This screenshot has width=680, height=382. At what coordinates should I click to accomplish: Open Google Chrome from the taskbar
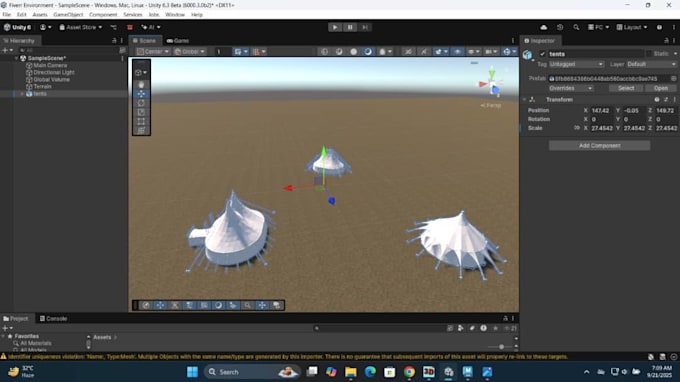(x=409, y=372)
